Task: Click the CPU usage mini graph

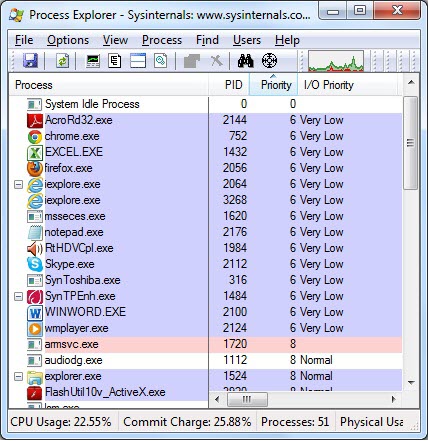Action: click(x=336, y=61)
